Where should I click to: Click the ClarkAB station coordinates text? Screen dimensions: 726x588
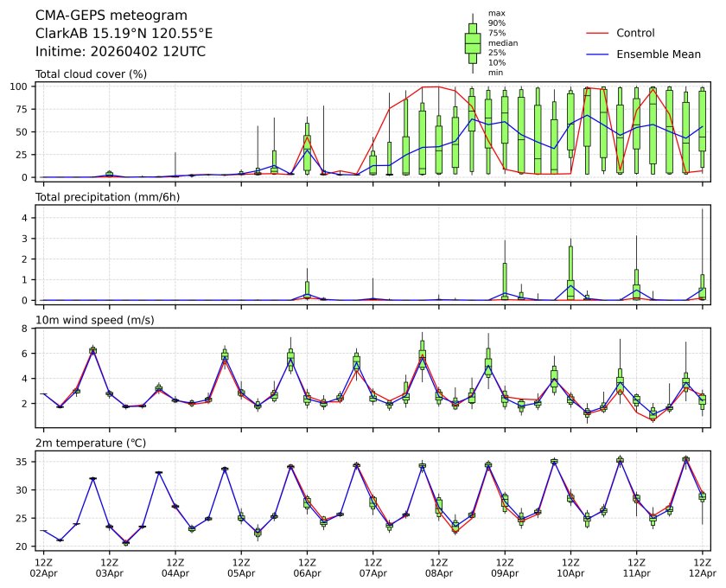124,33
